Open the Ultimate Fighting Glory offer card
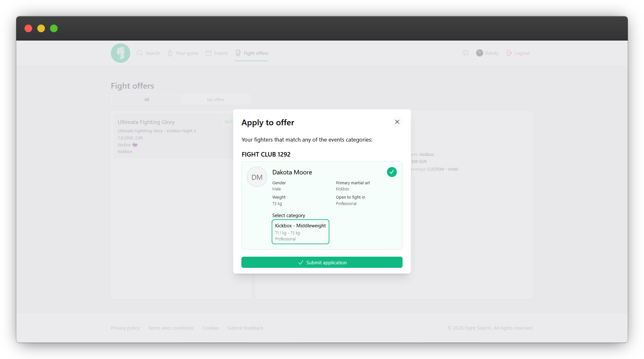The width and height of the screenshot is (644, 359). tap(174, 136)
